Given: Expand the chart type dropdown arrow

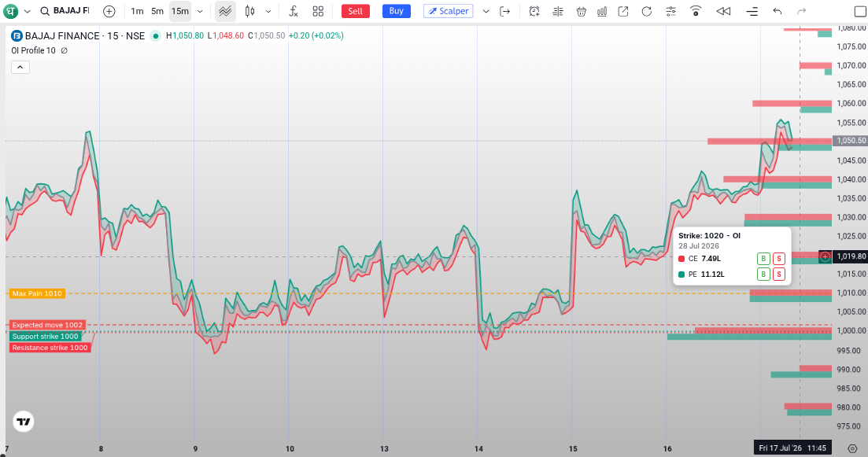Looking at the screenshot, I should click(x=268, y=11).
